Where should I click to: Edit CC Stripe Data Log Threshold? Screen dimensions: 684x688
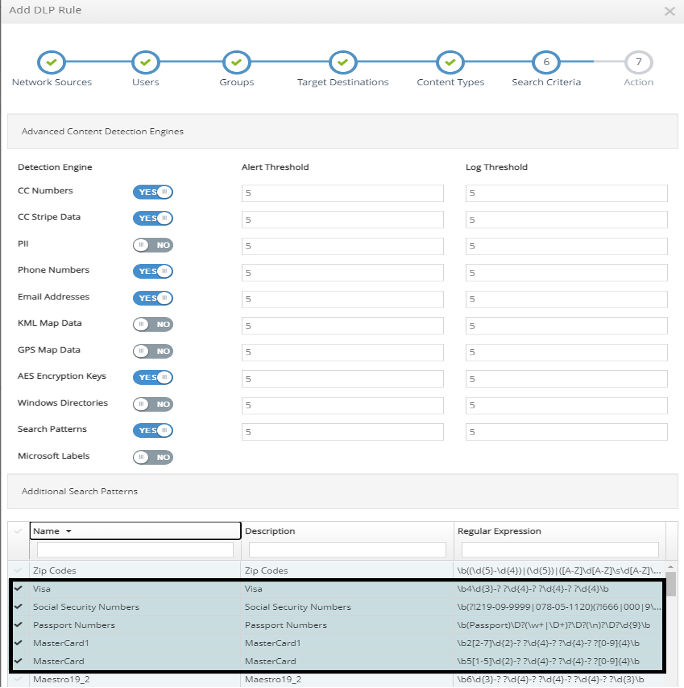click(566, 220)
